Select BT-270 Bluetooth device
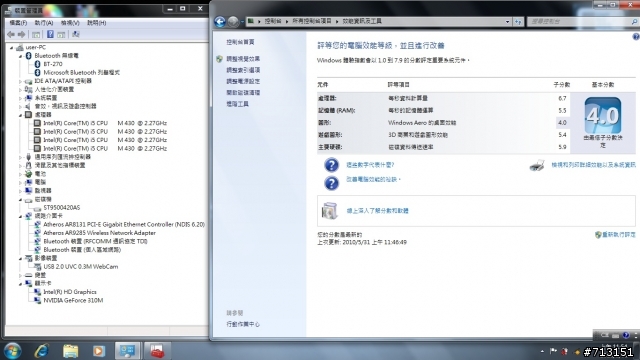Screen dimensions: 640x360 [53, 64]
